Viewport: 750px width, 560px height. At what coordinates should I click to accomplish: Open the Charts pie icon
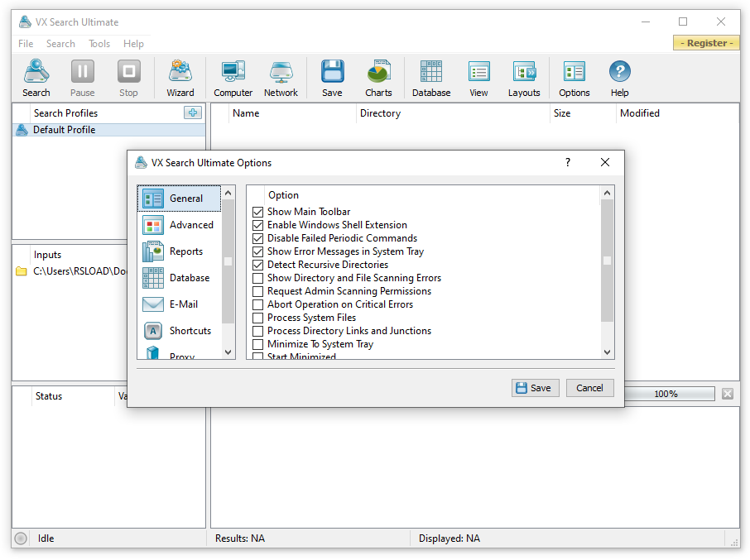[x=378, y=78]
